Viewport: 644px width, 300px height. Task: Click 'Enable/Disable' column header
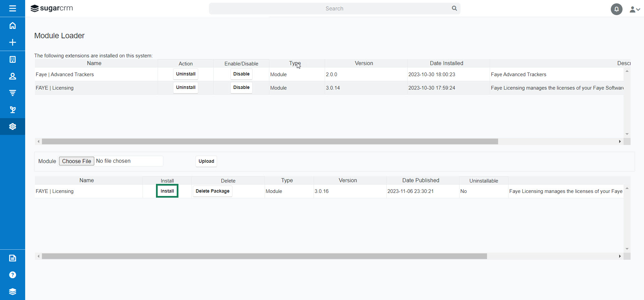pos(241,64)
